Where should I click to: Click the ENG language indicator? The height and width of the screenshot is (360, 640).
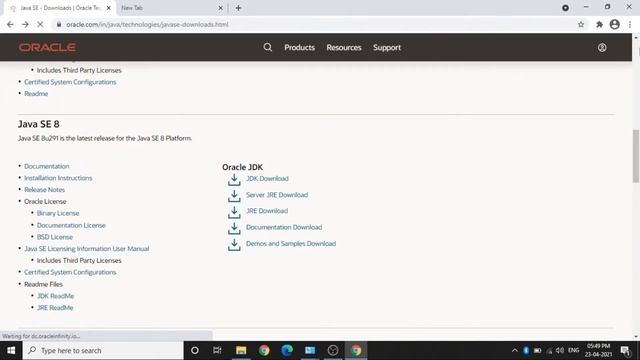point(573,350)
